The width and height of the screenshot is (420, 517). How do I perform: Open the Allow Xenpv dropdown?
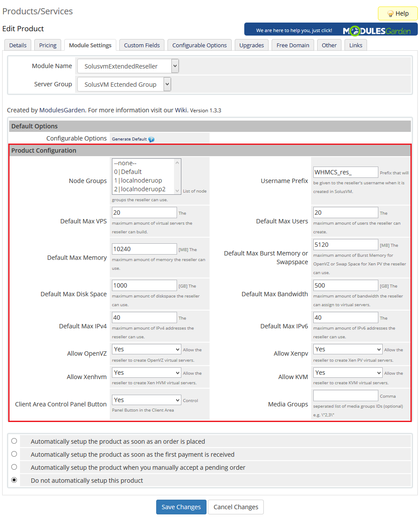pos(348,349)
